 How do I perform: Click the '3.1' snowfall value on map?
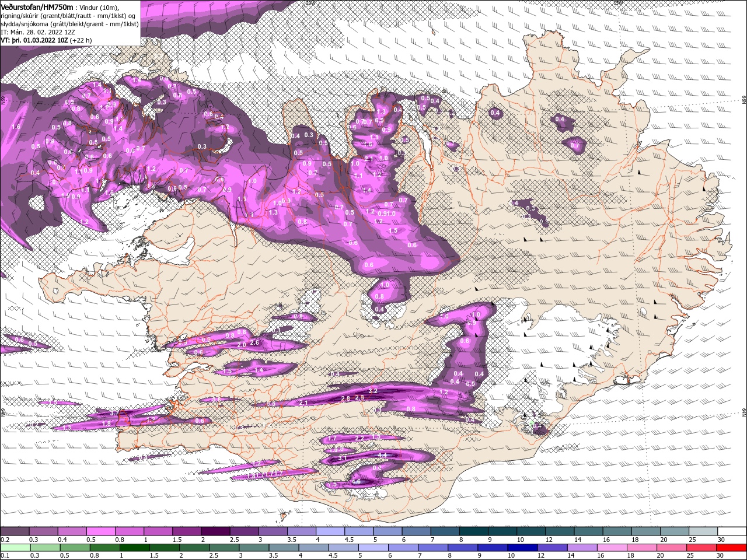343,459
